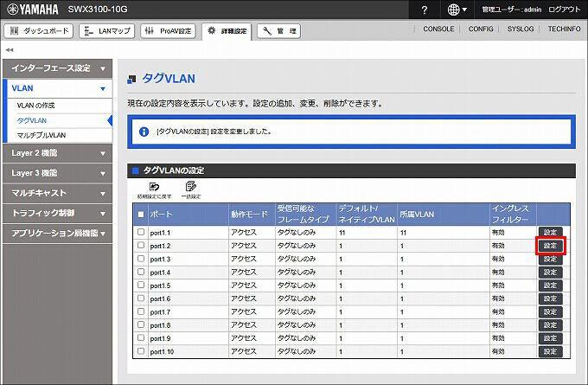Click 設定 button for port1.2
This screenshot has width=588, height=385.
(550, 246)
